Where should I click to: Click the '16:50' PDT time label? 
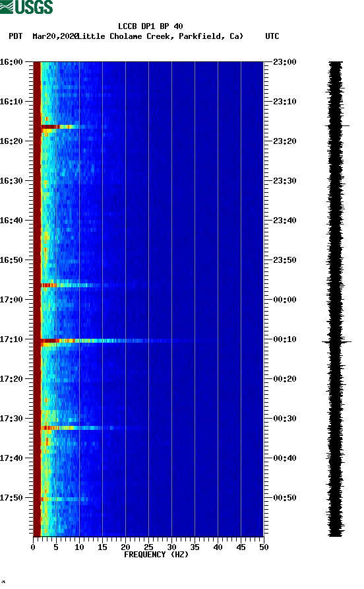pos(11,260)
